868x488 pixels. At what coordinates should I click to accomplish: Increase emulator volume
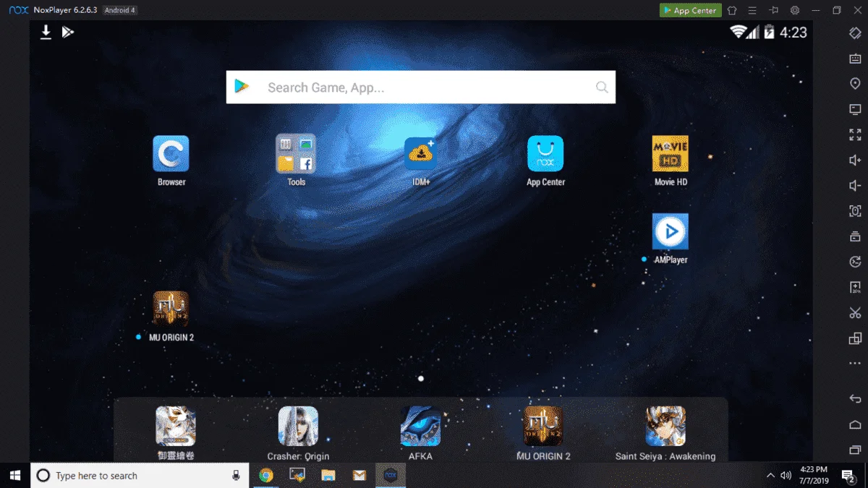click(x=855, y=160)
